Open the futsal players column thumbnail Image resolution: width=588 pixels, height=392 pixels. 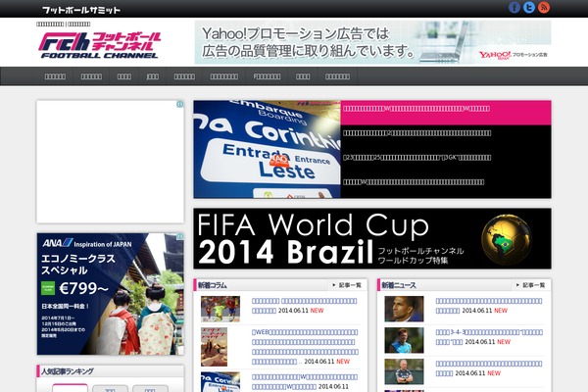[x=220, y=309]
